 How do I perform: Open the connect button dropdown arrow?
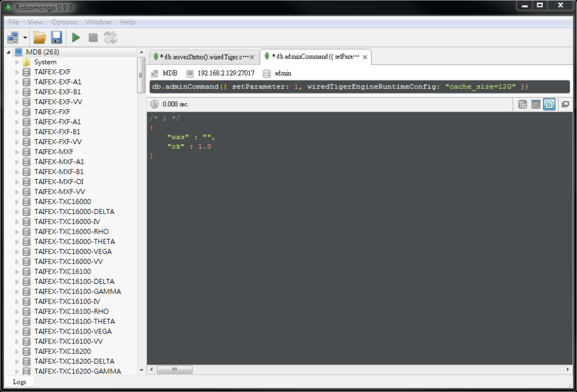coord(25,38)
